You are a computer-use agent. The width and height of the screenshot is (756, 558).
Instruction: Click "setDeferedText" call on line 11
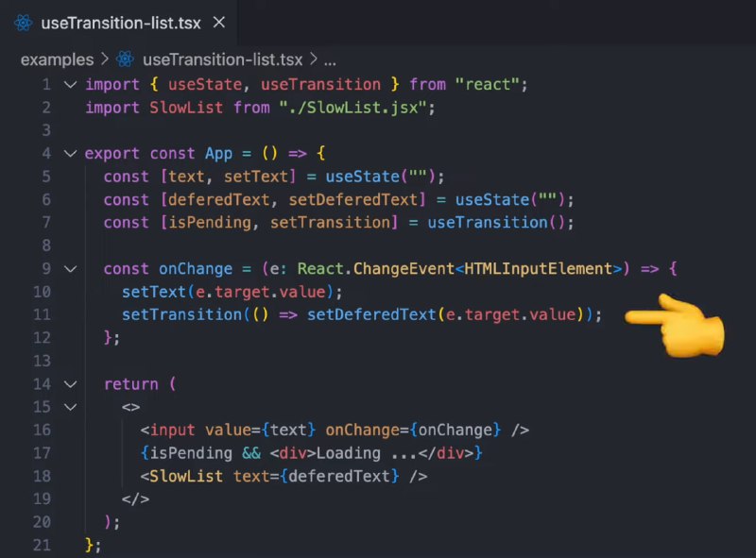click(371, 314)
